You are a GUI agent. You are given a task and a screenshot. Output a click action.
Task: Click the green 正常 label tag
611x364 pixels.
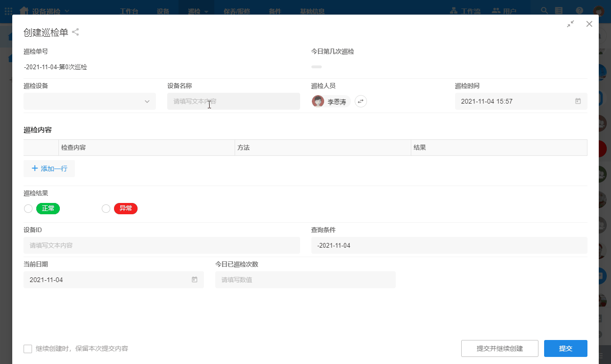[x=48, y=209]
